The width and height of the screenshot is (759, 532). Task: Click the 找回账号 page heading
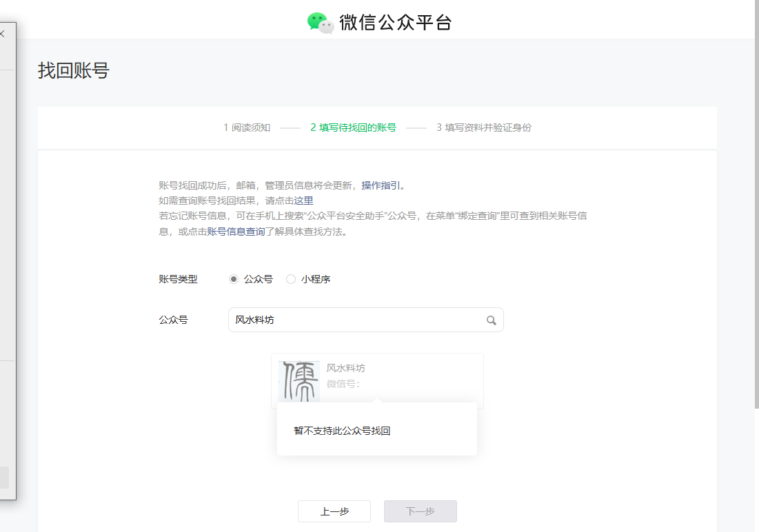[74, 70]
